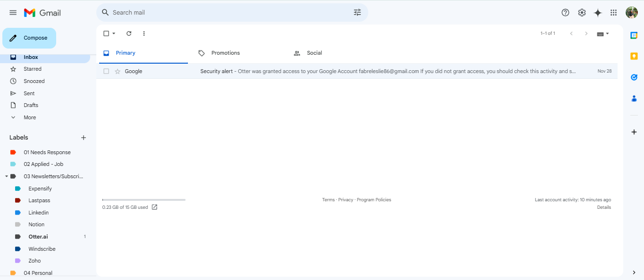Open the More options three-dot menu
Image resolution: width=644 pixels, height=280 pixels.
144,33
